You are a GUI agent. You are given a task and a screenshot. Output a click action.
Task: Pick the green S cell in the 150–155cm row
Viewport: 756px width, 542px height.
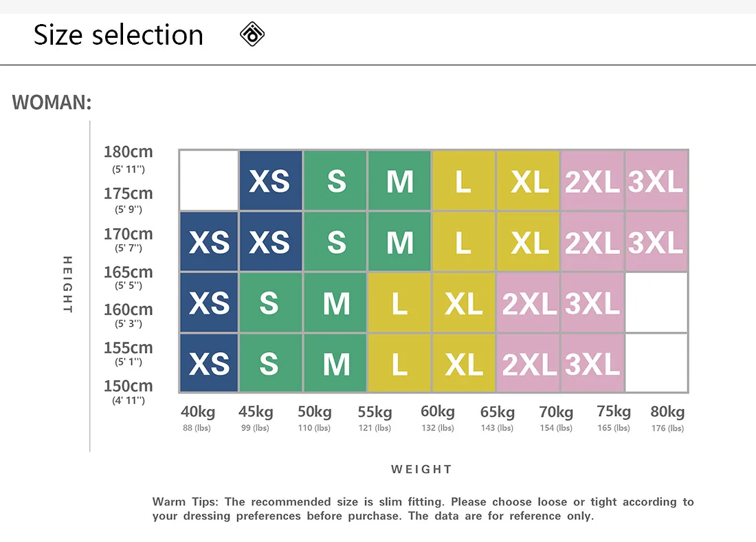[270, 363]
